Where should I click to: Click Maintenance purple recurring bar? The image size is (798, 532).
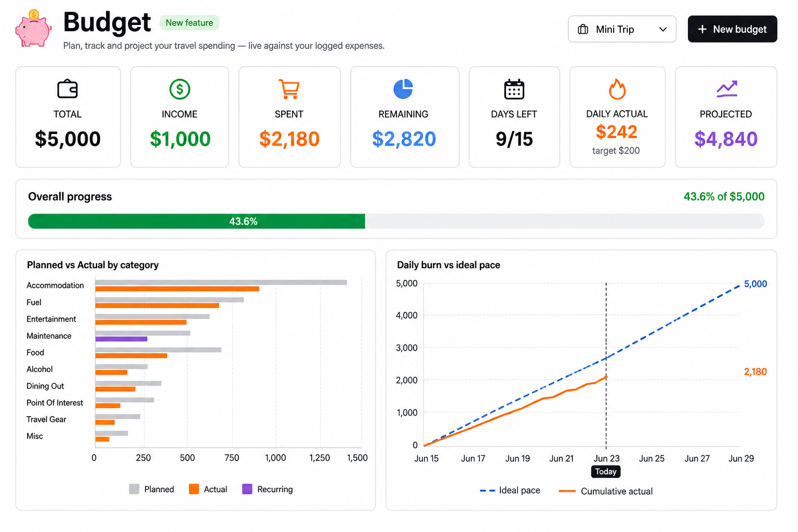121,339
